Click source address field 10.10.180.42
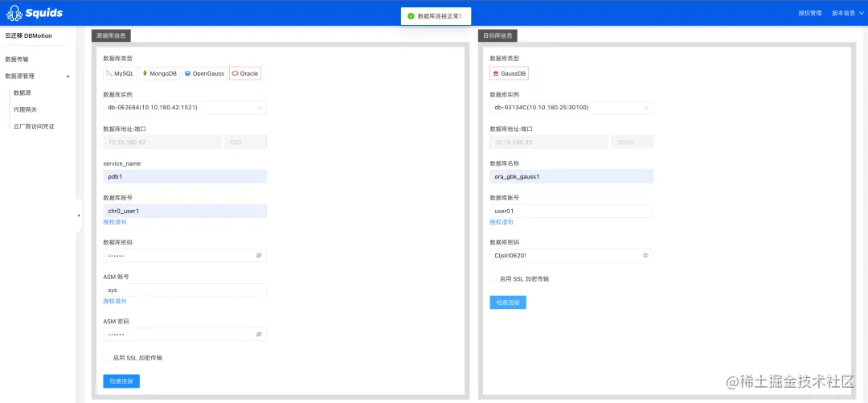Viewport: 868px width, 403px height. click(162, 142)
